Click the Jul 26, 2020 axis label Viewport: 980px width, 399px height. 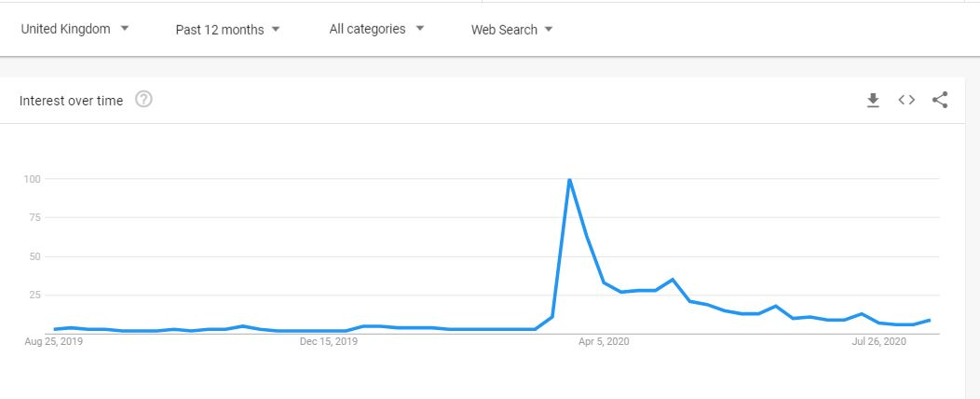pyautogui.click(x=878, y=341)
